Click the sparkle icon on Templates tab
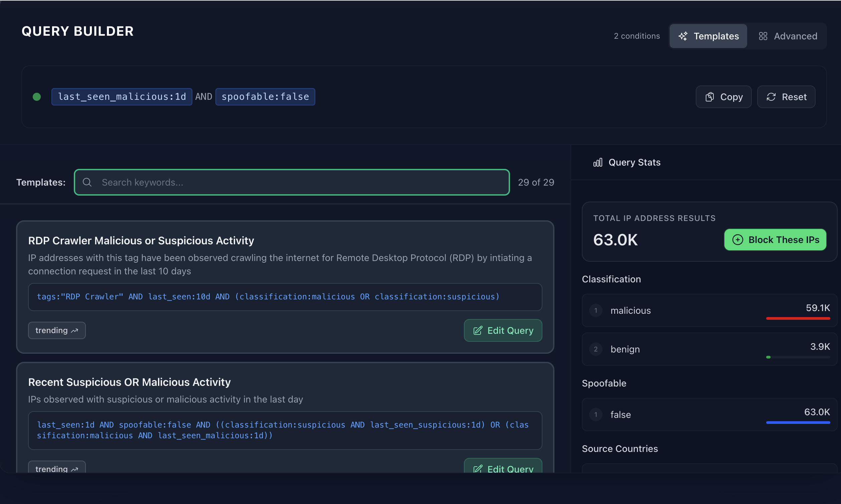This screenshot has width=841, height=504. tap(683, 36)
